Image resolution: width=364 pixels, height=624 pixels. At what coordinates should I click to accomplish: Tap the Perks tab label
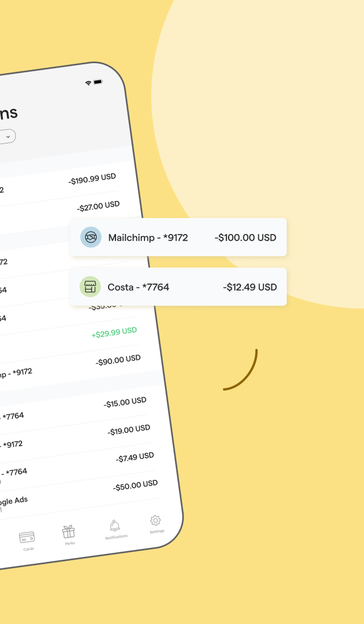click(70, 543)
